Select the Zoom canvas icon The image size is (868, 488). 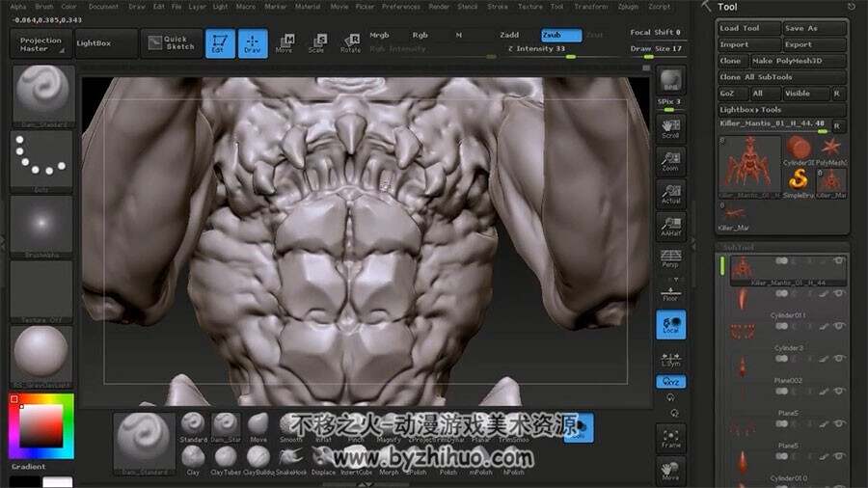(x=670, y=162)
